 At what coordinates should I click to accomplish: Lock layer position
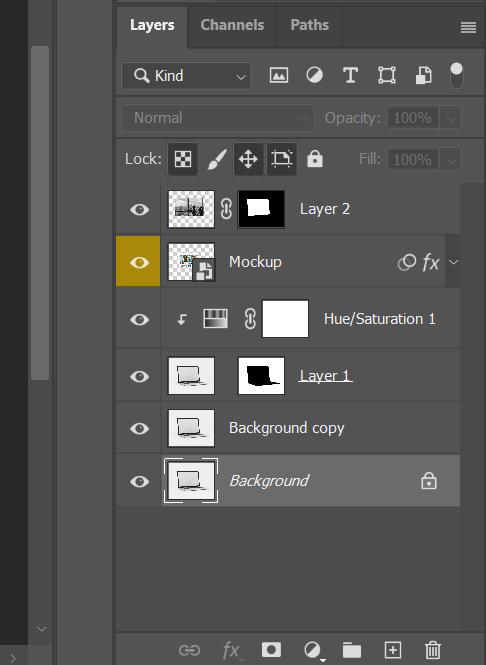248,159
